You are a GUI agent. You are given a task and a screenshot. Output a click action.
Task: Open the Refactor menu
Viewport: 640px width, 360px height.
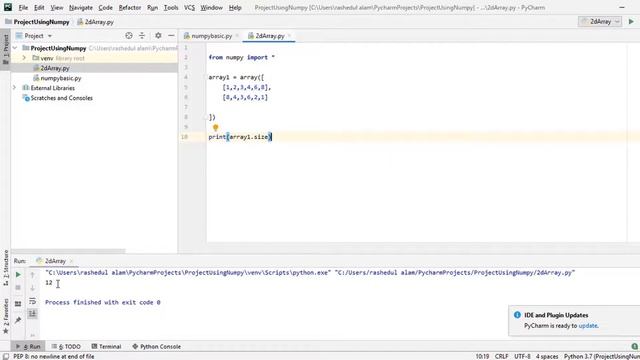pyautogui.click(x=130, y=8)
